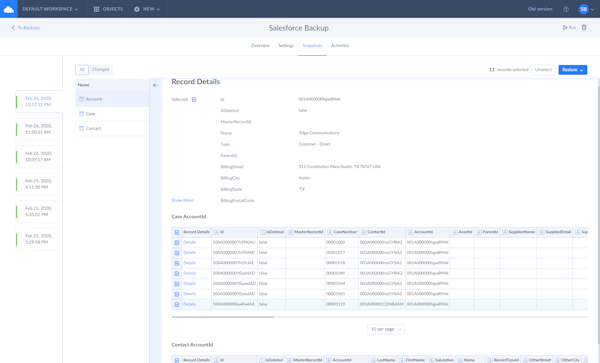This screenshot has height=363, width=600.
Task: Click the ContactId column header in the Case table
Action: click(382, 232)
